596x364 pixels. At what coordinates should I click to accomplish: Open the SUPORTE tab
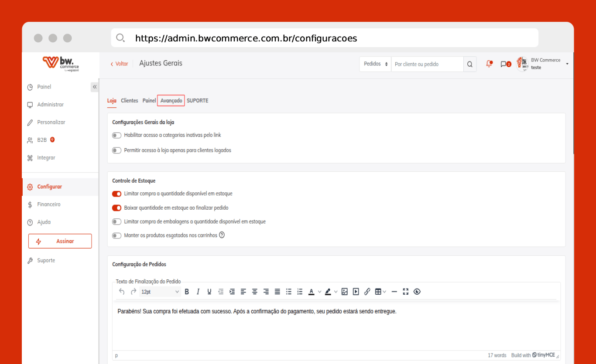point(198,101)
